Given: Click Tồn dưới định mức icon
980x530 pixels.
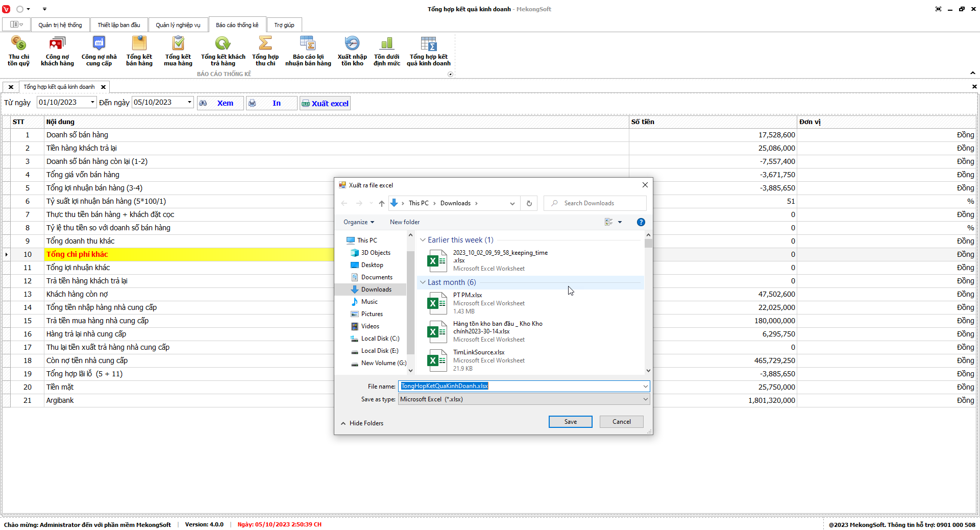Looking at the screenshot, I should coord(386,51).
